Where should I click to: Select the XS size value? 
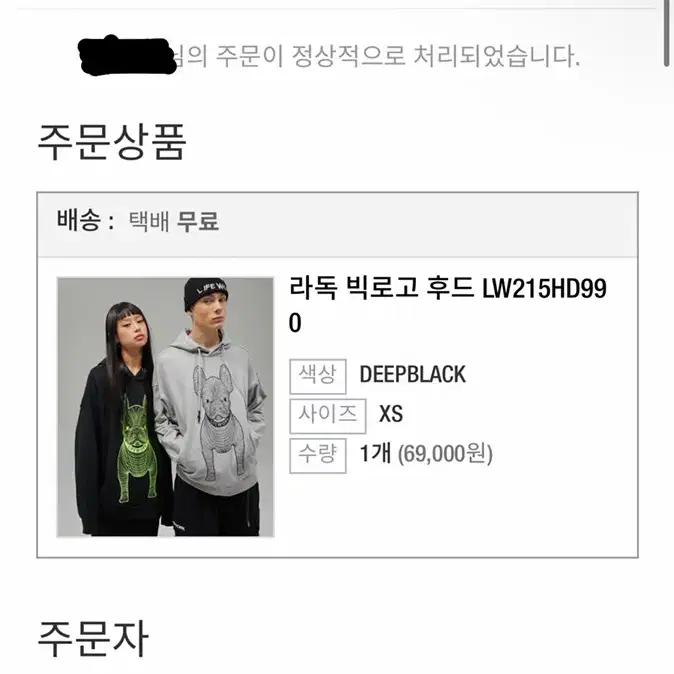click(x=391, y=414)
